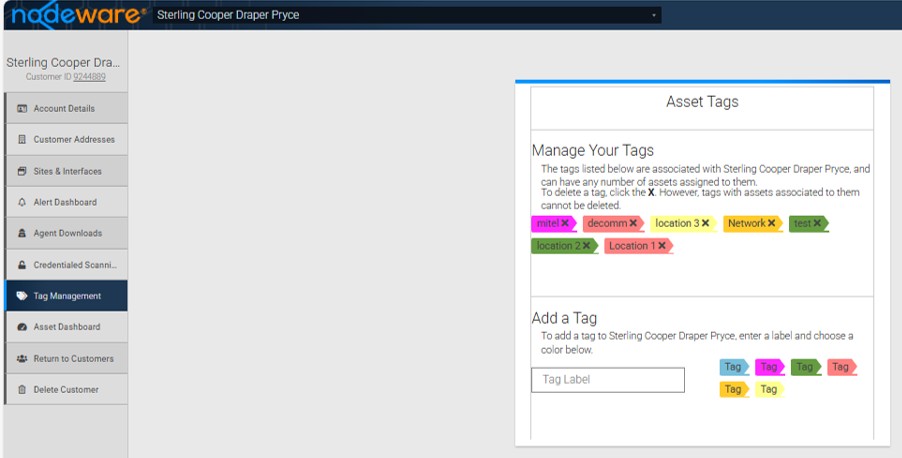Choose the green Tag color

coord(805,367)
